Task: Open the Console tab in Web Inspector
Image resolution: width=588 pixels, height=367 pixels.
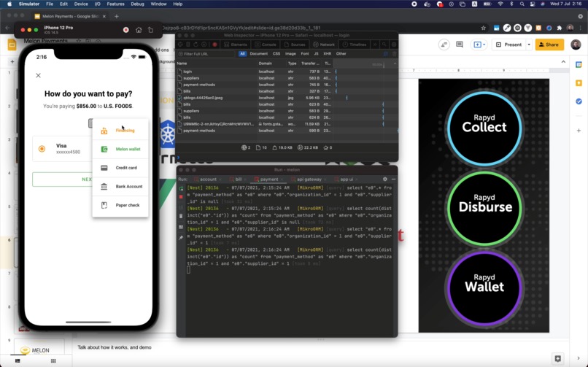Action: pyautogui.click(x=266, y=45)
